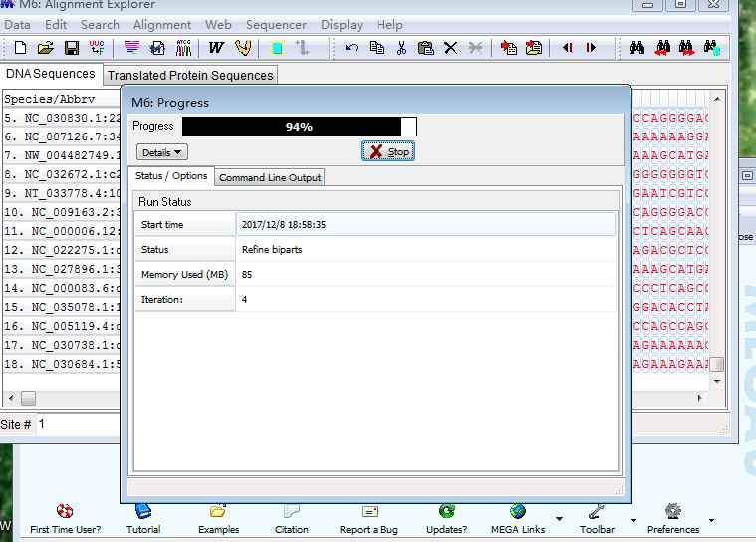Viewport: 756px width, 542px height.
Task: Click vertical scrollbar up arrow
Action: pos(717,99)
